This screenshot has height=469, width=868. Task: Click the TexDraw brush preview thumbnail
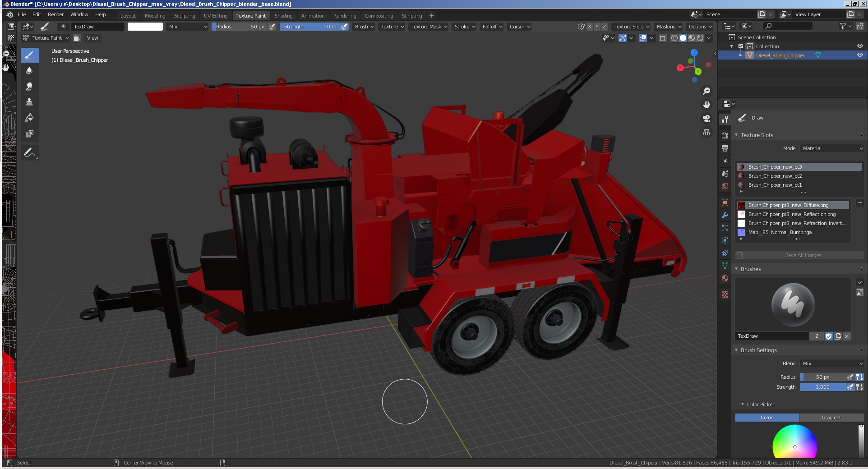pos(793,304)
